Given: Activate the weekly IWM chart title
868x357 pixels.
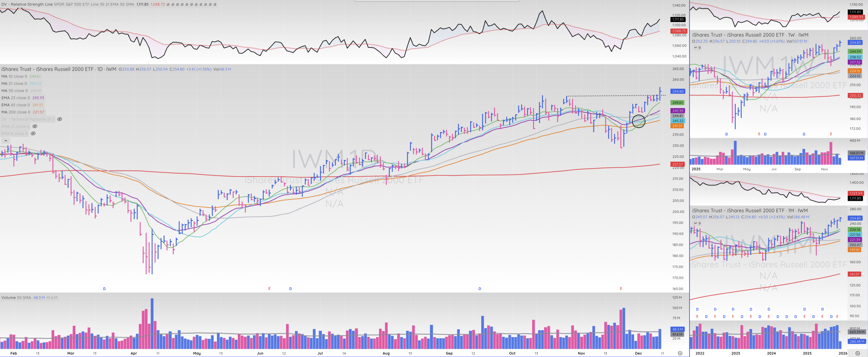Looking at the screenshot, I should point(750,35).
